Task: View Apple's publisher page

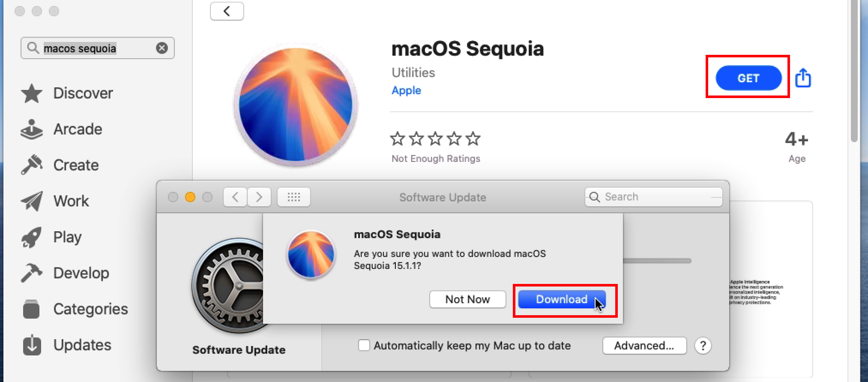Action: 406,90
